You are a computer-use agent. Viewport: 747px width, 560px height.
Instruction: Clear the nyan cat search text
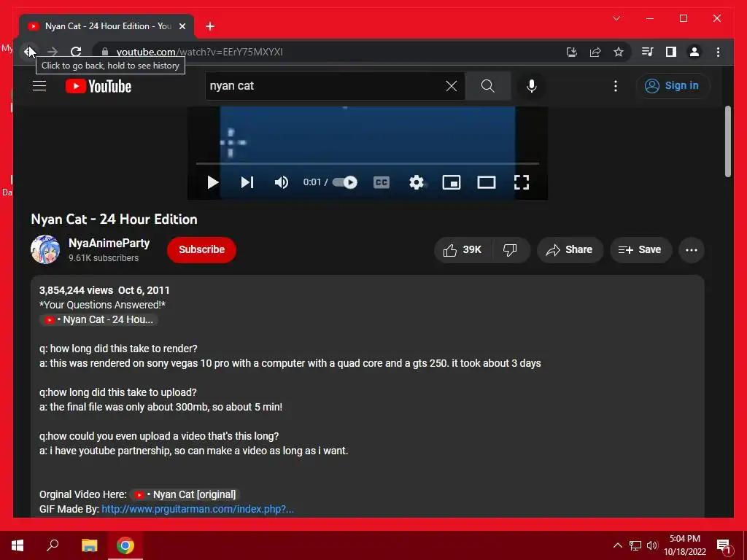coord(451,86)
